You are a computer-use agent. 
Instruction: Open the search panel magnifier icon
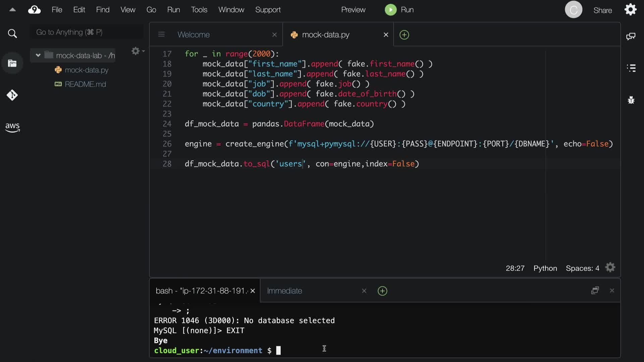point(12,34)
